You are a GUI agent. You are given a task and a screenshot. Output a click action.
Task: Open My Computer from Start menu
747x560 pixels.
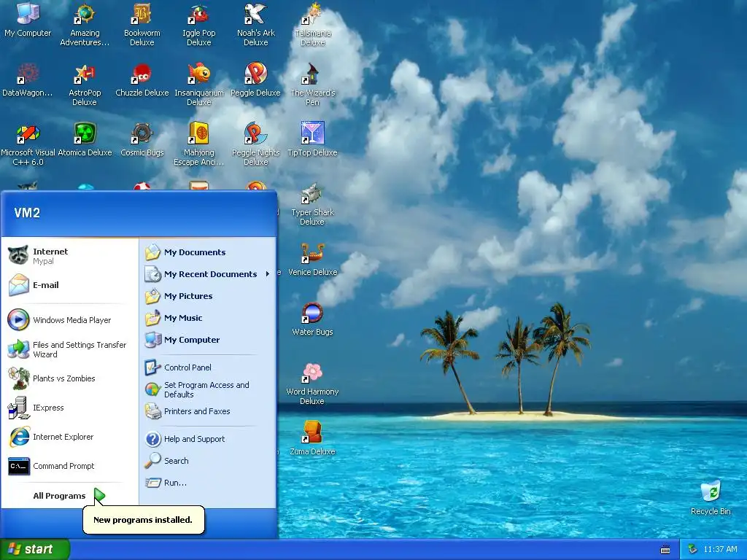pos(207,340)
